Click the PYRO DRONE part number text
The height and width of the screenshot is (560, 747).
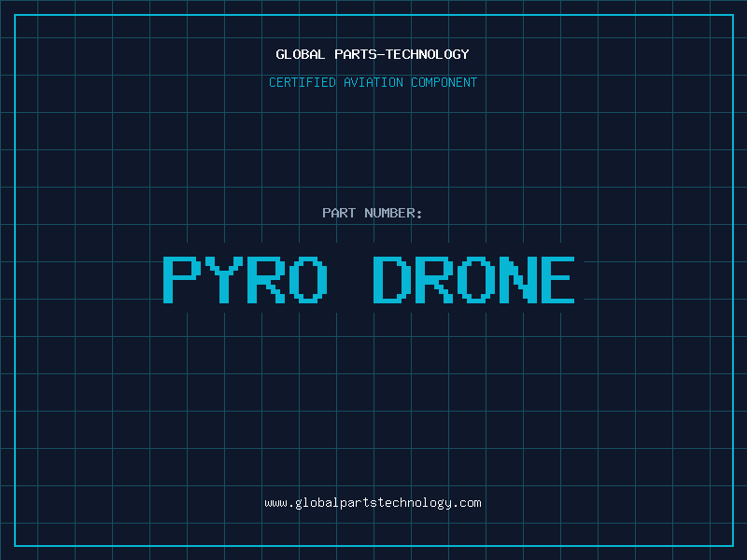[x=369, y=280]
